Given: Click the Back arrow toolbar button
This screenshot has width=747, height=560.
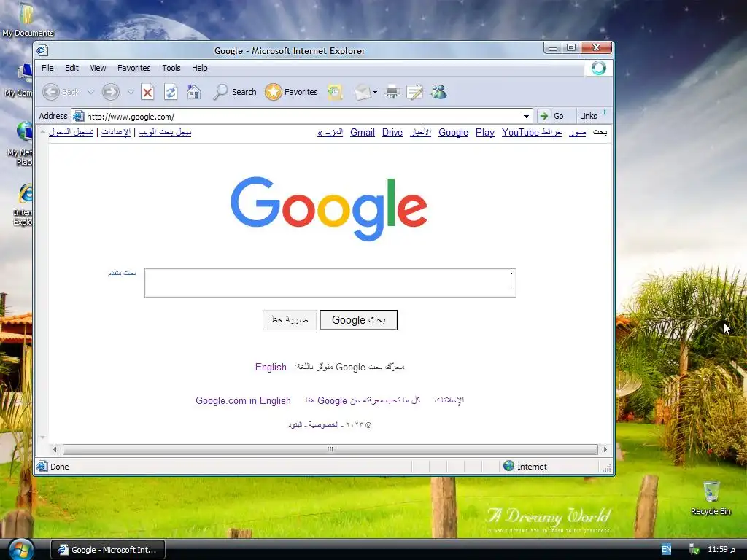Looking at the screenshot, I should (x=52, y=92).
